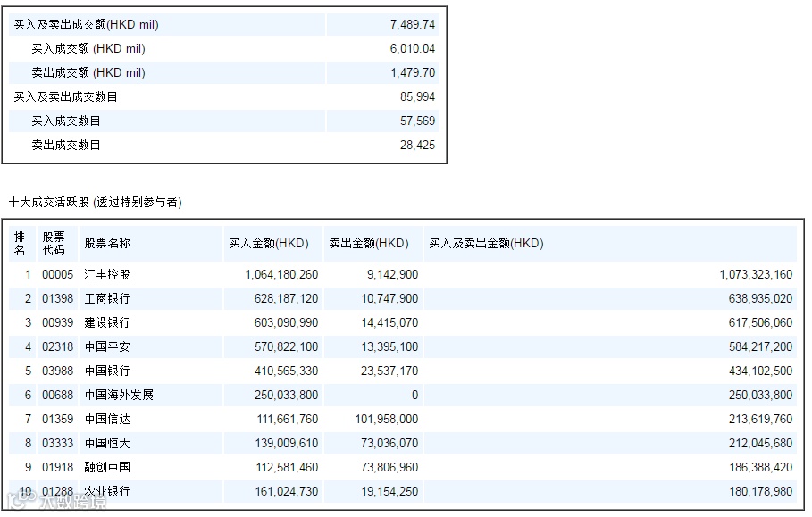
Task: Click the 卖出金额(HKD) column header
Action: [369, 243]
